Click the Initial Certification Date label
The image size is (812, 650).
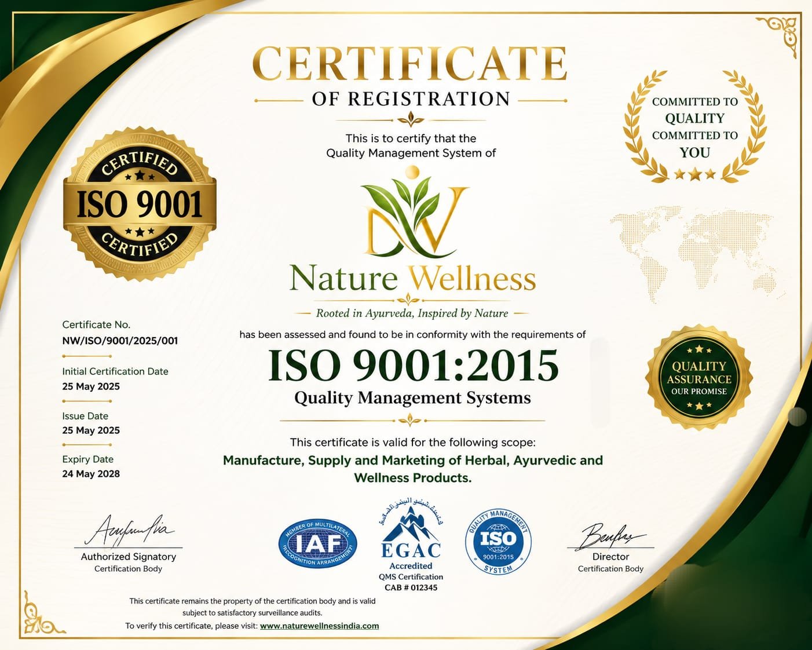pos(115,371)
